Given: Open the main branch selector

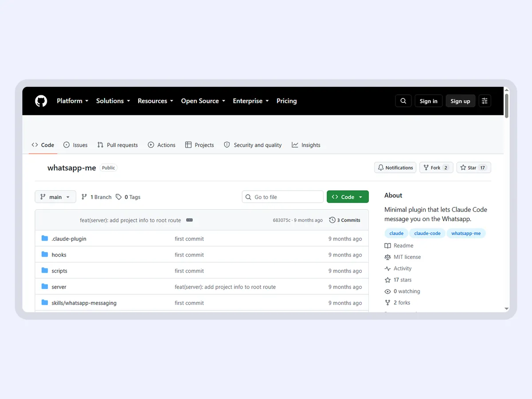Looking at the screenshot, I should click(x=55, y=197).
